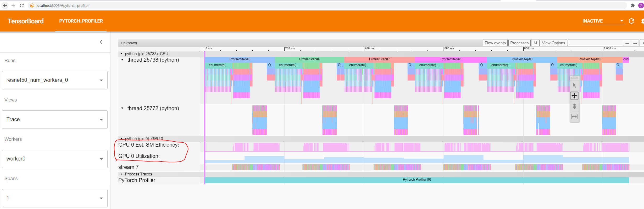Open the Processes filter list
The image size is (644, 209).
pyautogui.click(x=519, y=43)
